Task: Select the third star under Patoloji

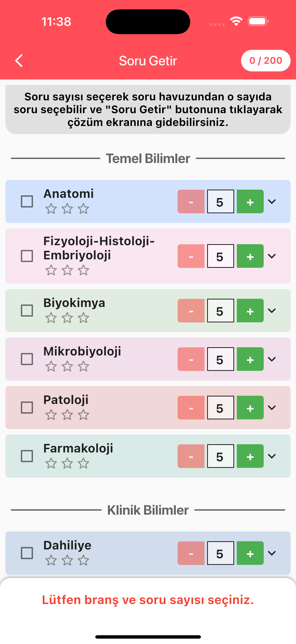Action: pos(83,415)
